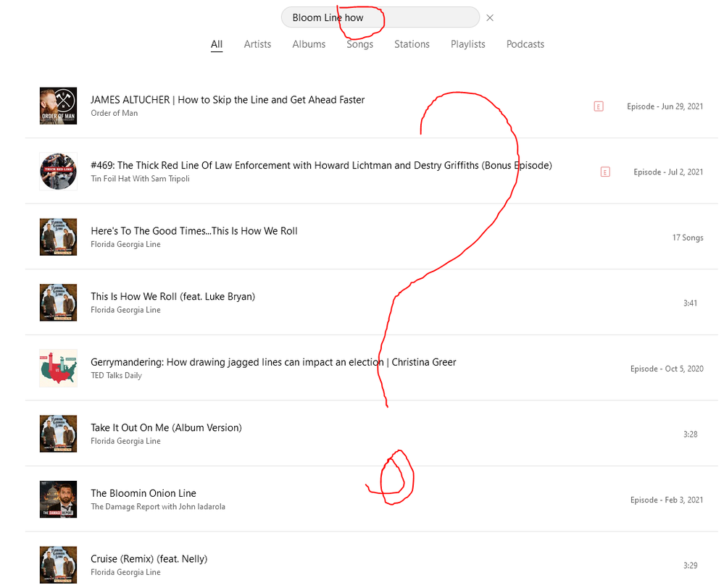This screenshot has height=588, width=724.
Task: Switch to the Playlists tab
Action: [x=467, y=44]
